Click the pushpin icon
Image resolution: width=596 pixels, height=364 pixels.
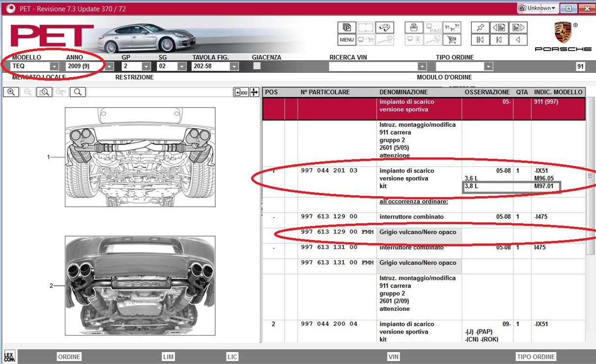(x=480, y=28)
